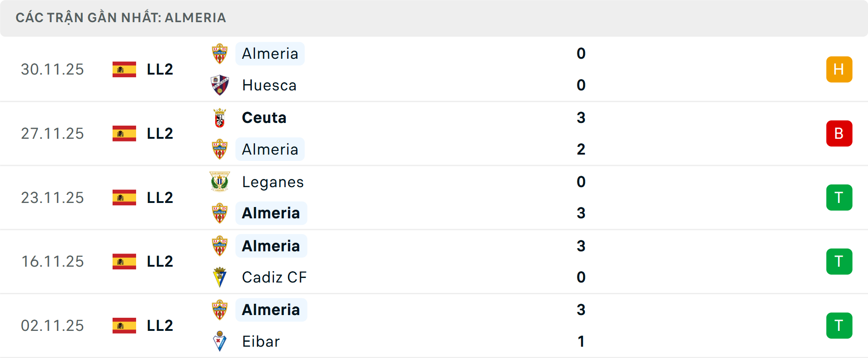Open the Ceuta team link
Viewport: 868px width, 358px height.
264,118
